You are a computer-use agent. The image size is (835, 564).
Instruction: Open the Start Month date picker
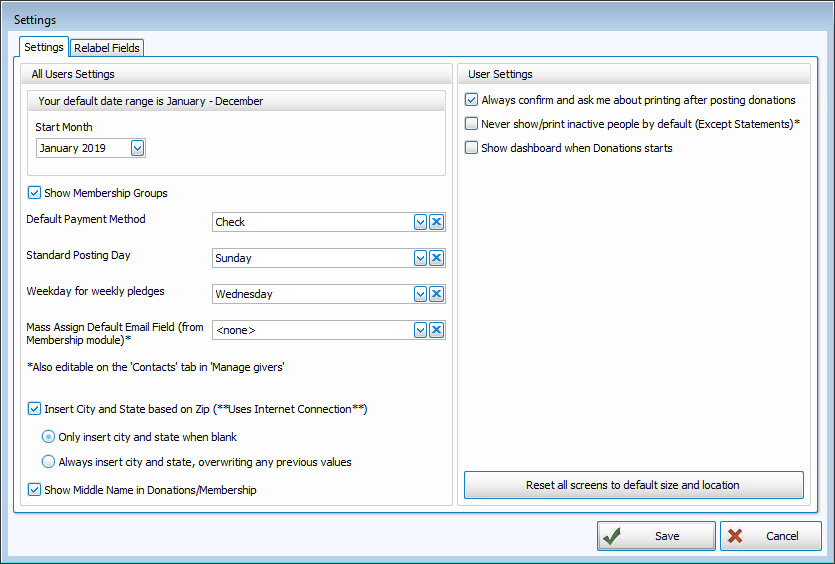point(138,148)
